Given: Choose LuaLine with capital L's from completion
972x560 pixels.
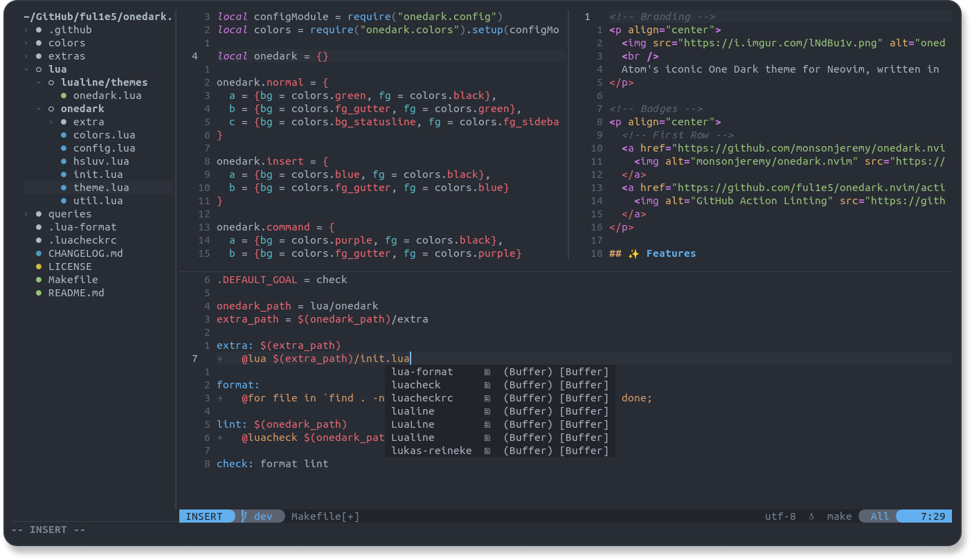Looking at the screenshot, I should pyautogui.click(x=500, y=424).
